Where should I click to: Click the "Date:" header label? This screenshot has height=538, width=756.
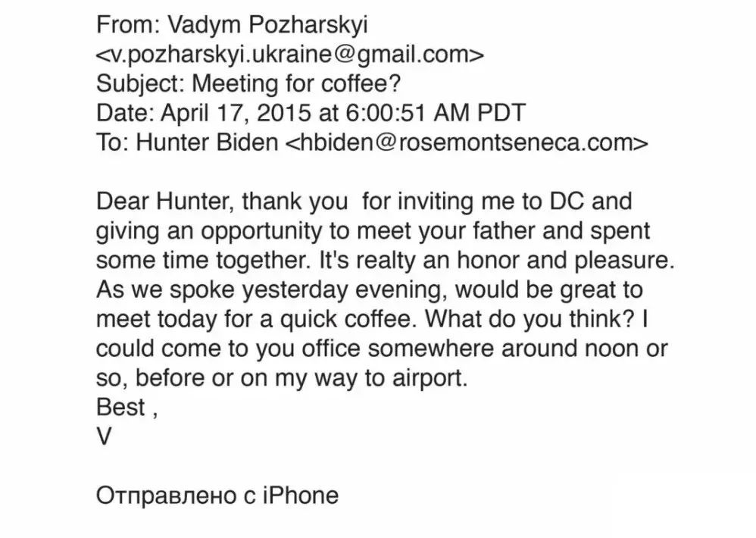point(125,114)
